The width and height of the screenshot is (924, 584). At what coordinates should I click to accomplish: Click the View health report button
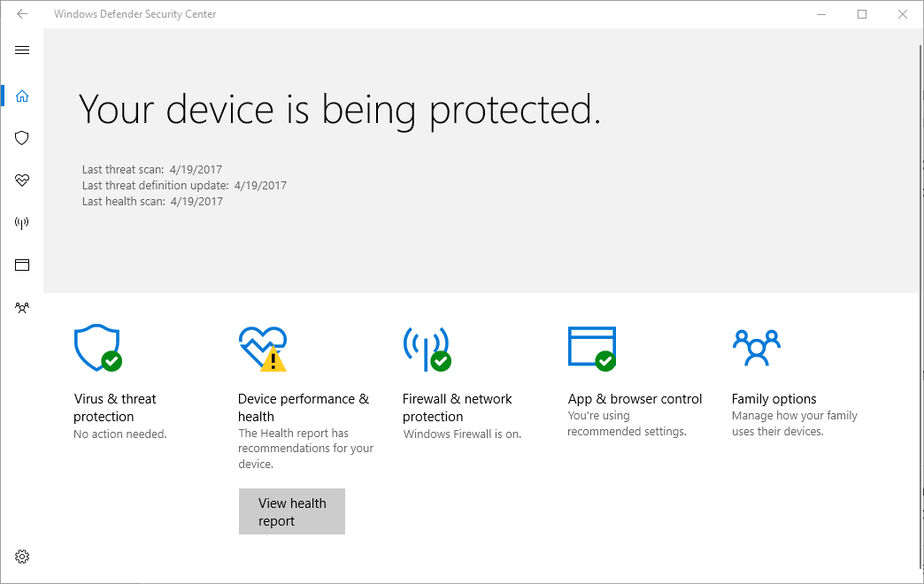coord(291,511)
